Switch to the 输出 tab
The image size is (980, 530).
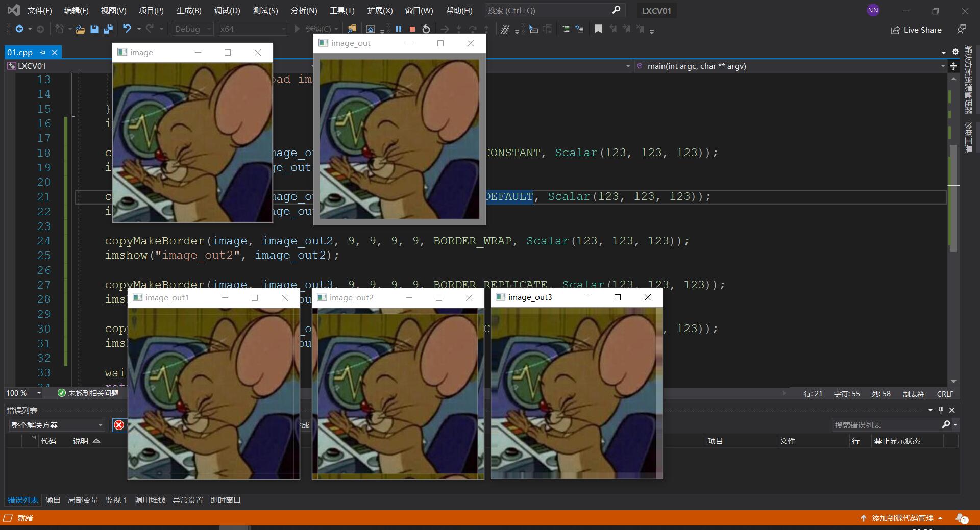coord(53,500)
